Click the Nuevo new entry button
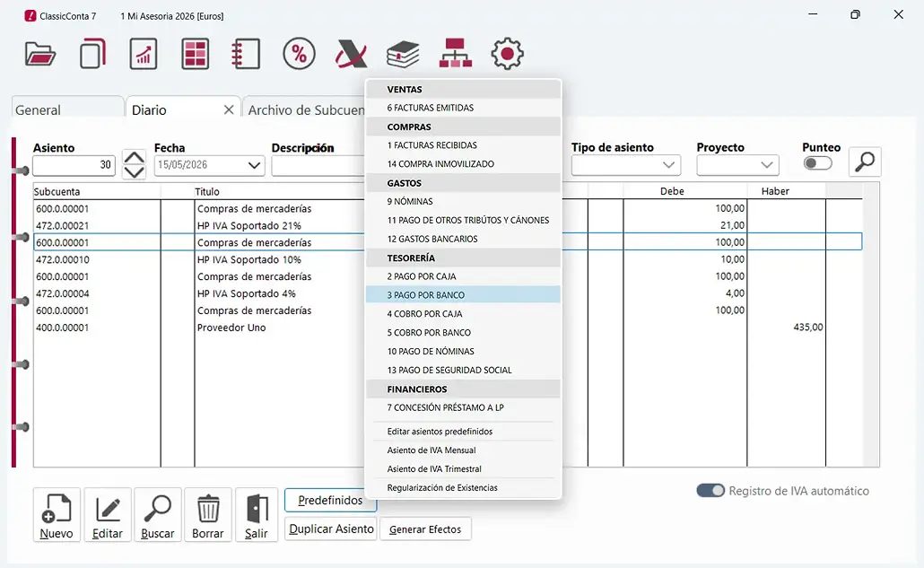The image size is (924, 568). pyautogui.click(x=57, y=515)
